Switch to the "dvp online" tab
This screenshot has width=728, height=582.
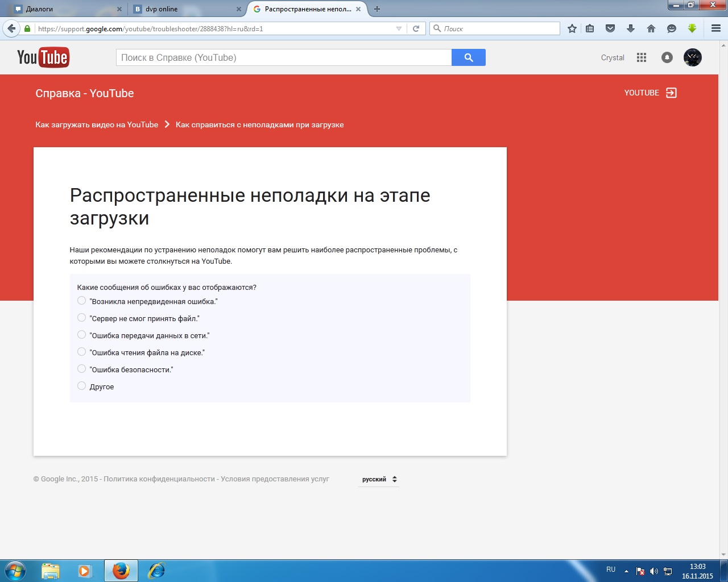(182, 9)
